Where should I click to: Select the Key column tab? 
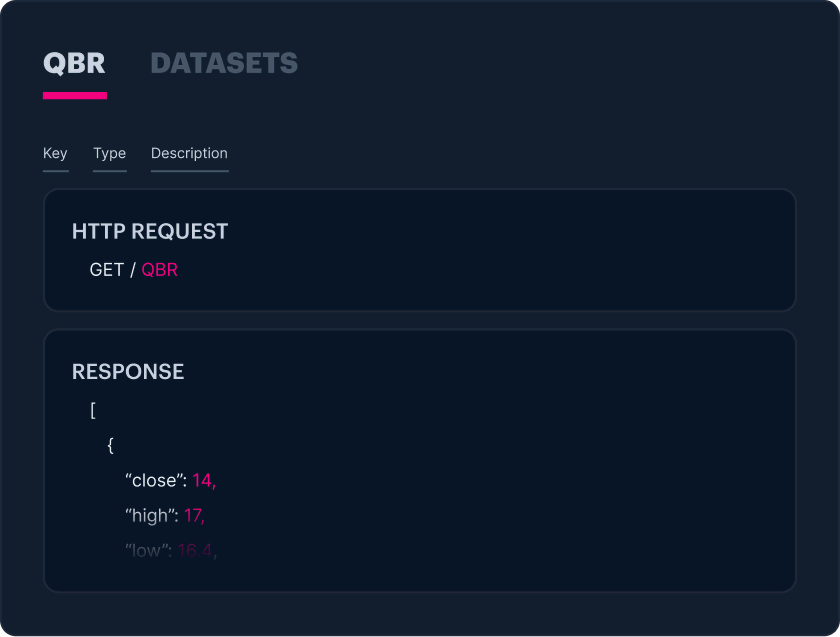coord(55,153)
